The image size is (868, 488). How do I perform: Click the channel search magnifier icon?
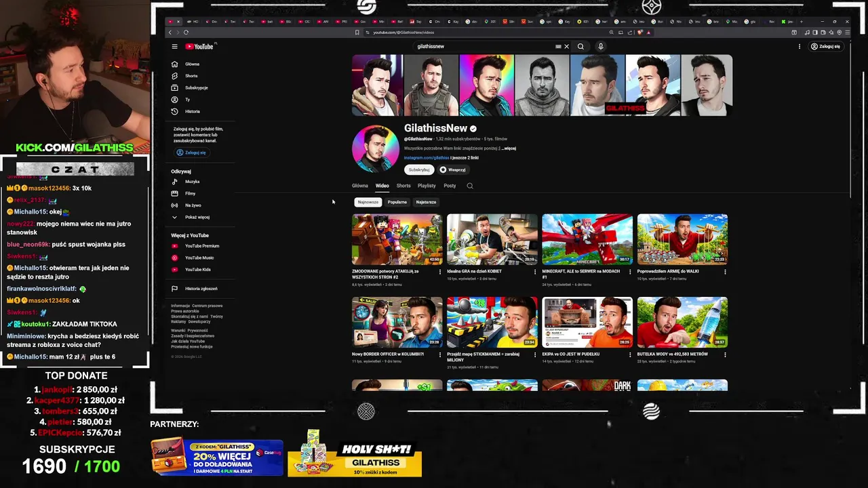pyautogui.click(x=470, y=186)
